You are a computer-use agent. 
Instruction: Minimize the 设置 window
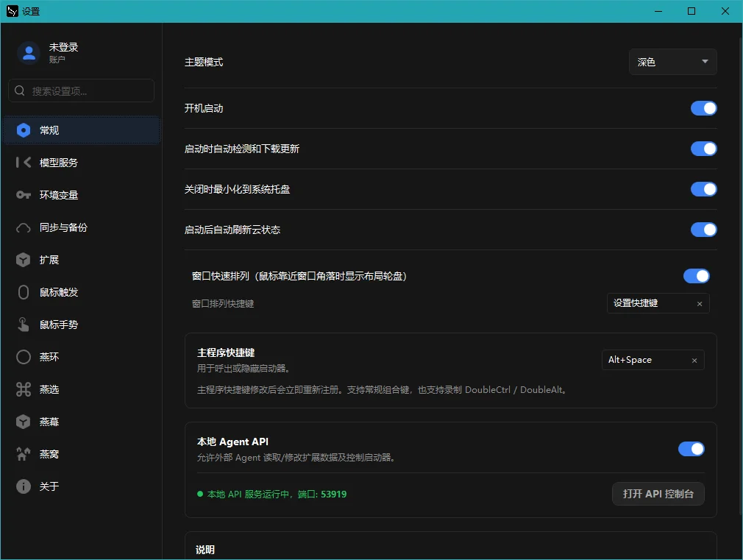click(x=658, y=11)
